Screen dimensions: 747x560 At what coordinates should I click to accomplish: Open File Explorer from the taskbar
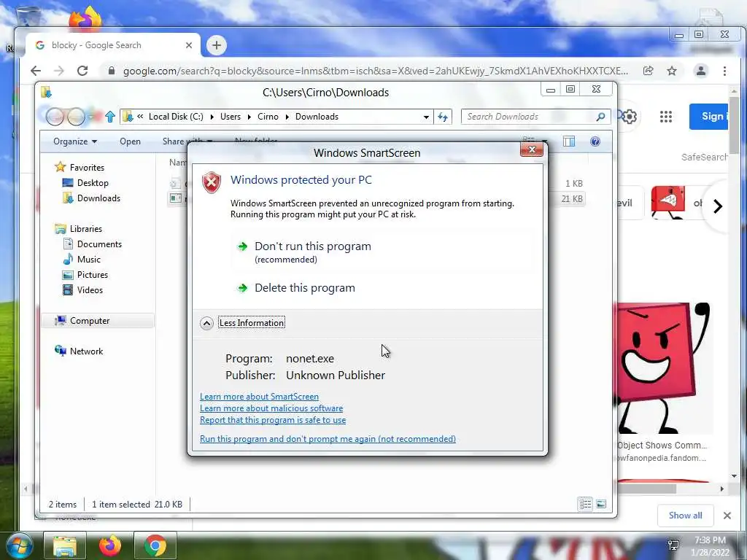(65, 545)
